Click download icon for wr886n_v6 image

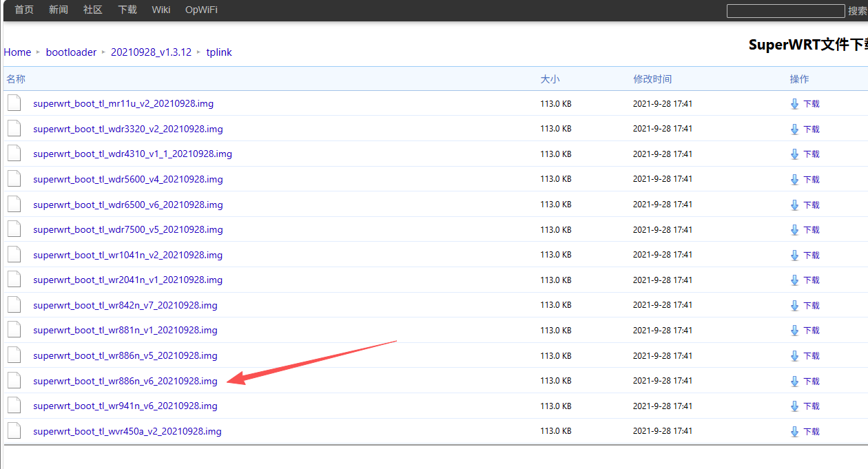coord(794,382)
